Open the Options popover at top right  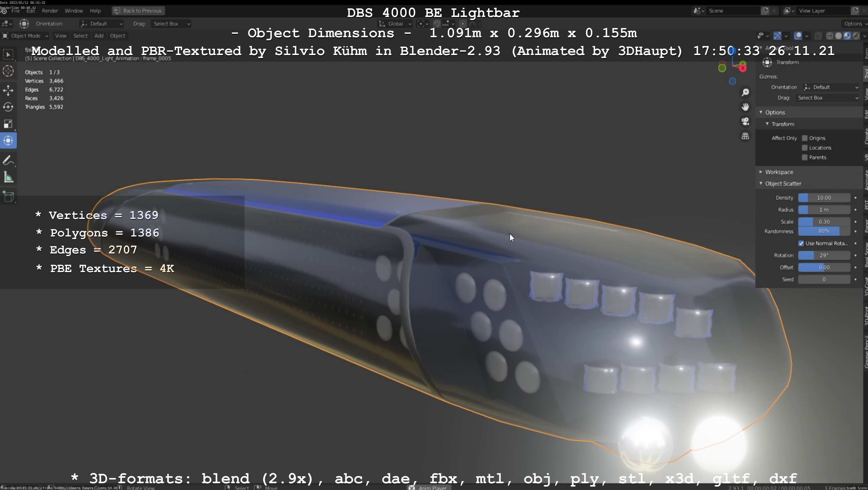point(855,23)
